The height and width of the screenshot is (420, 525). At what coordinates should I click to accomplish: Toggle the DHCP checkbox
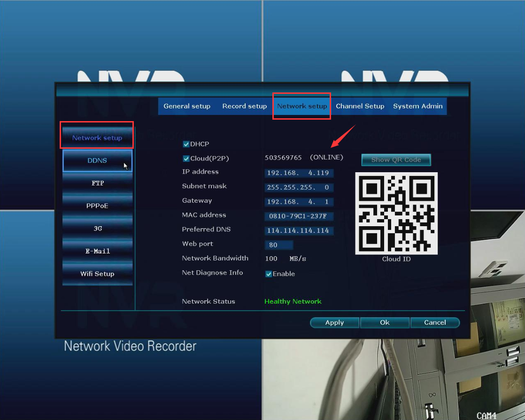click(x=186, y=144)
